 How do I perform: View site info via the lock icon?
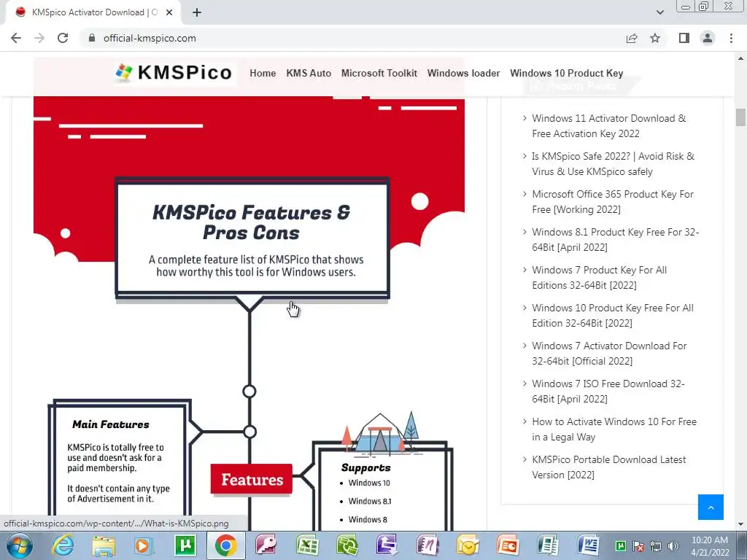click(x=92, y=38)
